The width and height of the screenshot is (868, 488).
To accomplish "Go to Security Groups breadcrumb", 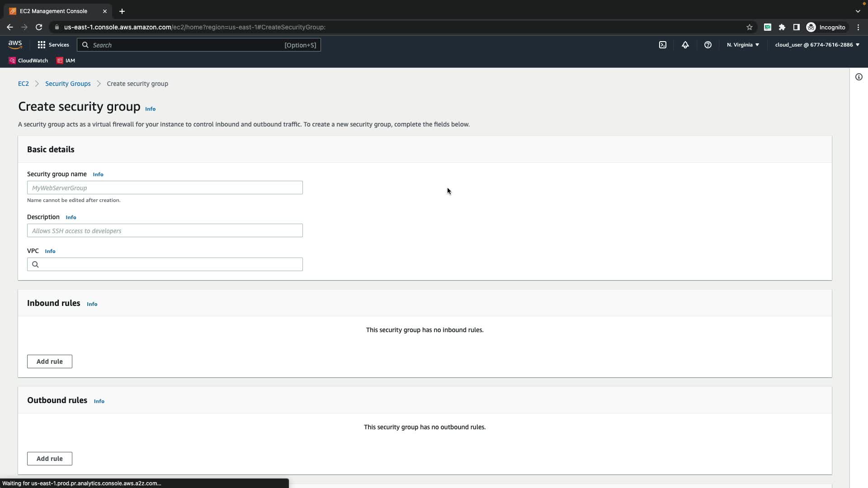I will point(68,84).
